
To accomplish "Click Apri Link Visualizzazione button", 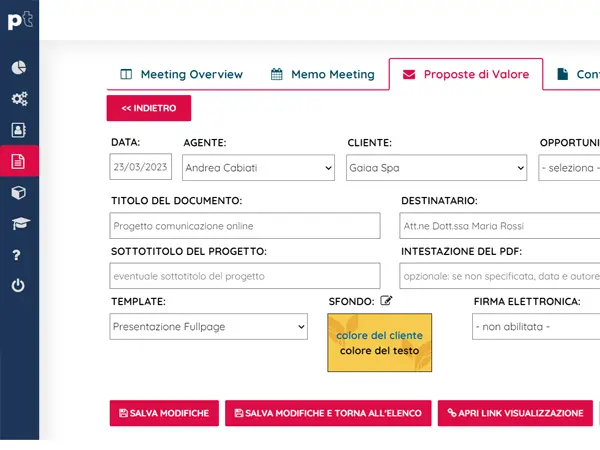I will [514, 413].
